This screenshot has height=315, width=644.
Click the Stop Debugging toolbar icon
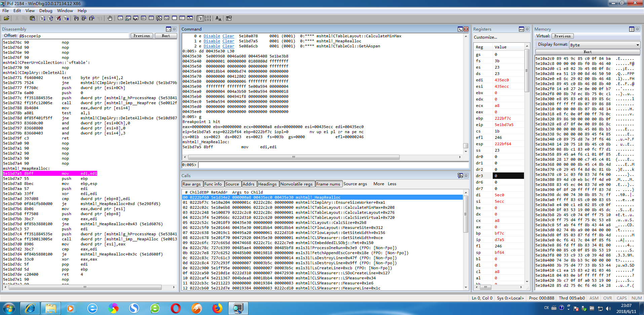coord(58,18)
